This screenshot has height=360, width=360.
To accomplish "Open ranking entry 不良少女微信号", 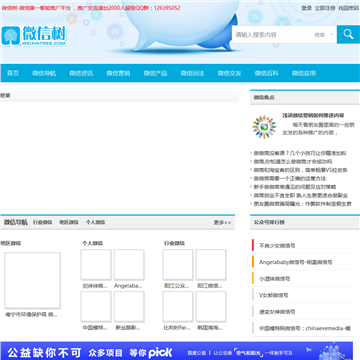I will pyautogui.click(x=277, y=246).
